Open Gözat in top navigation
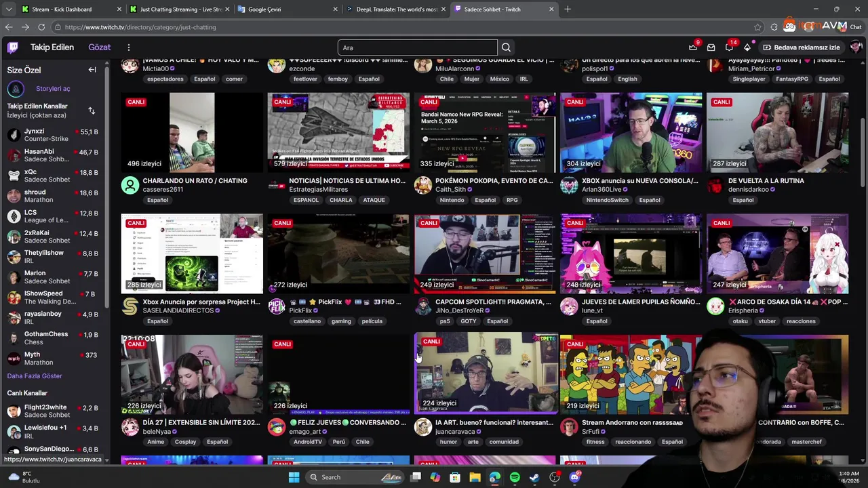This screenshot has height=488, width=868. [100, 47]
